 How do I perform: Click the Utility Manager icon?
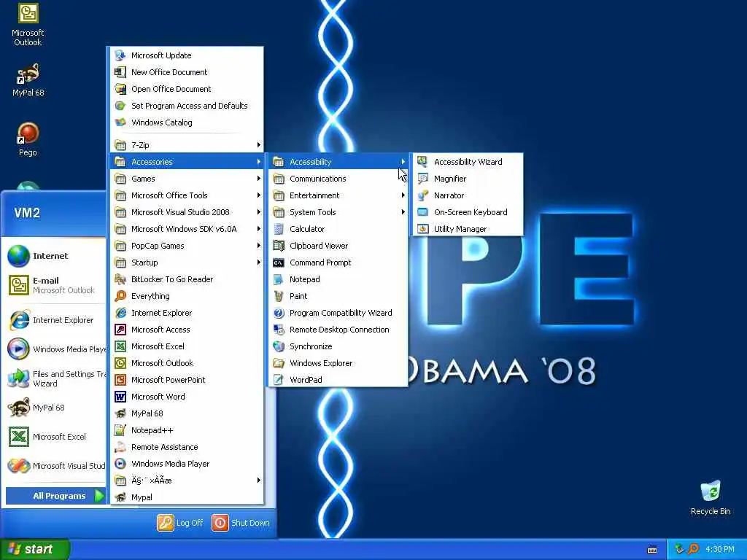click(422, 229)
